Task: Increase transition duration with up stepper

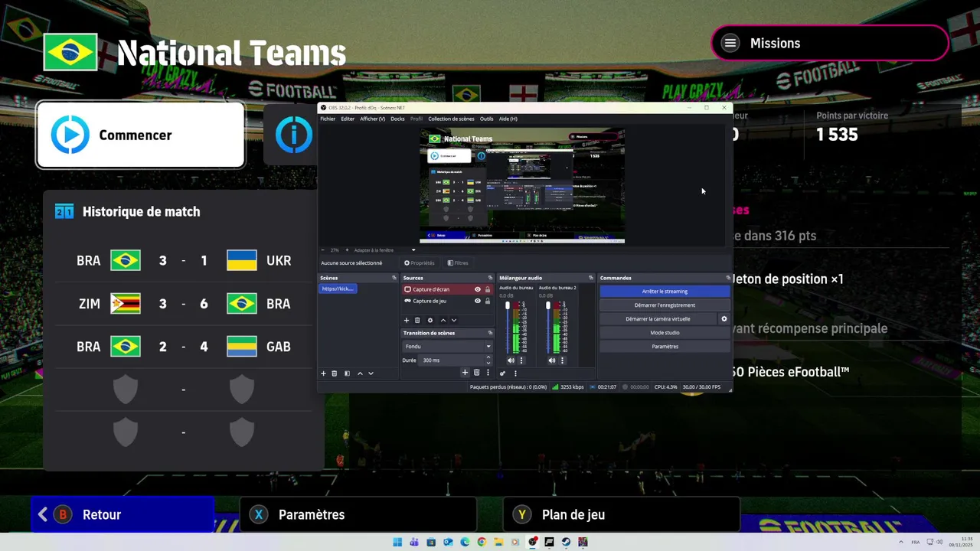Action: click(x=488, y=358)
